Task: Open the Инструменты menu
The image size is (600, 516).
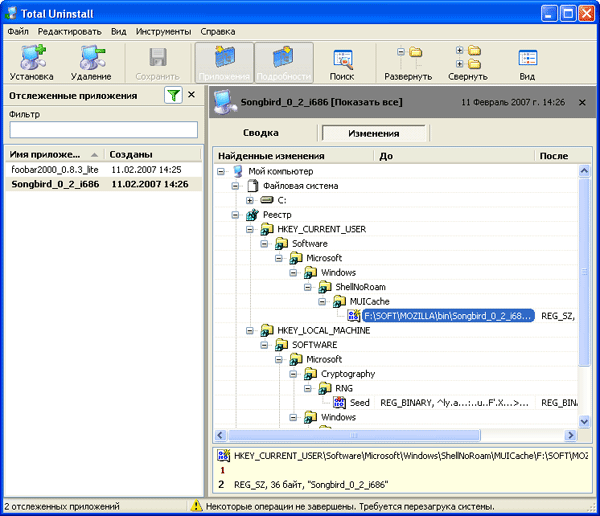Action: pos(163,31)
